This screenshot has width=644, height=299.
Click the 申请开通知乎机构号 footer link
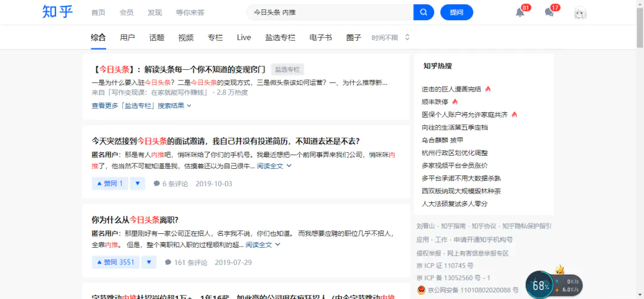(484, 240)
